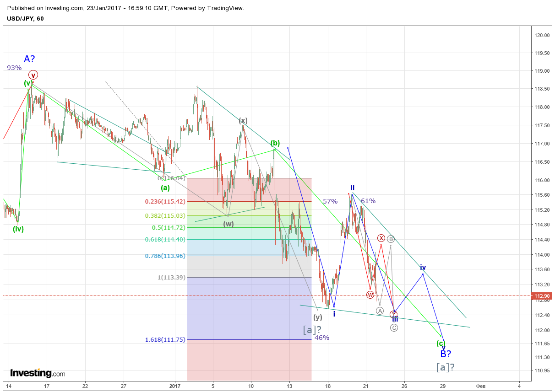Click the 0.5(114.72) Fibonacci level label
Image resolution: width=555 pixels, height=392 pixels.
pyautogui.click(x=169, y=227)
